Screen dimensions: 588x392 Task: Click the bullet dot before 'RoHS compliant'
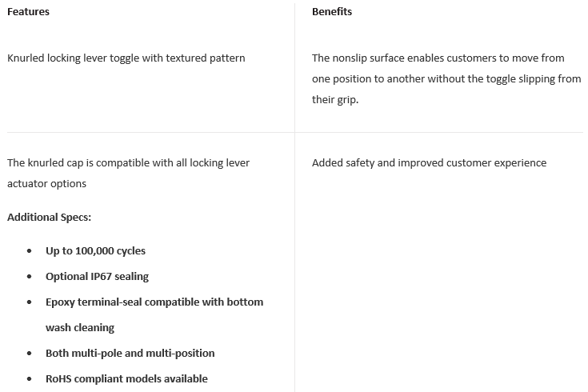[x=30, y=379]
